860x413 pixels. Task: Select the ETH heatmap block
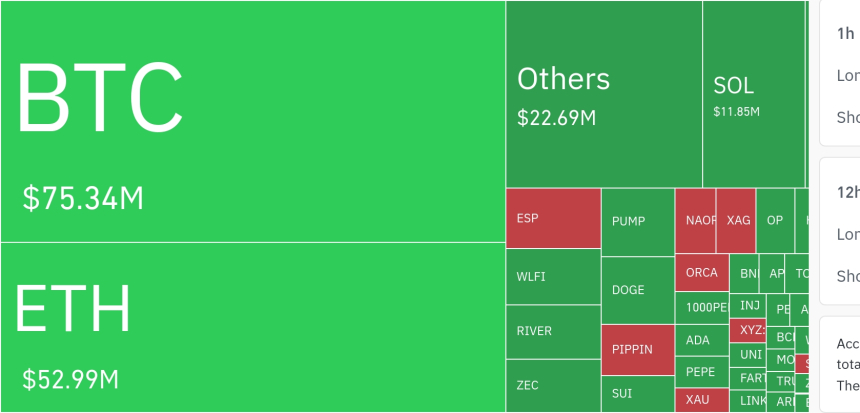[252, 327]
